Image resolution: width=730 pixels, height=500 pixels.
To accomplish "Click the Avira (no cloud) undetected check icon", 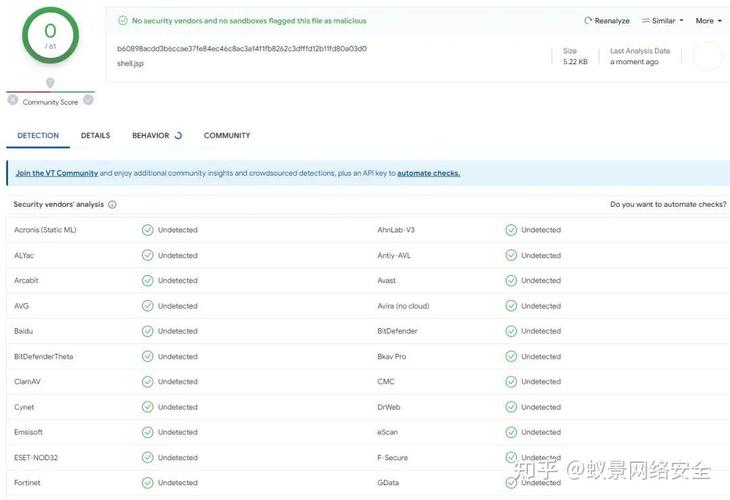I will pyautogui.click(x=511, y=306).
